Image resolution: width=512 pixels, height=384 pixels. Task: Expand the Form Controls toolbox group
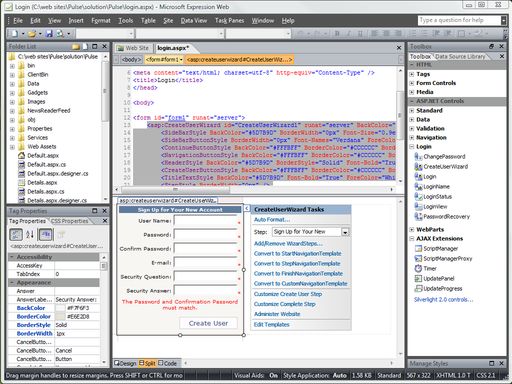click(x=412, y=83)
